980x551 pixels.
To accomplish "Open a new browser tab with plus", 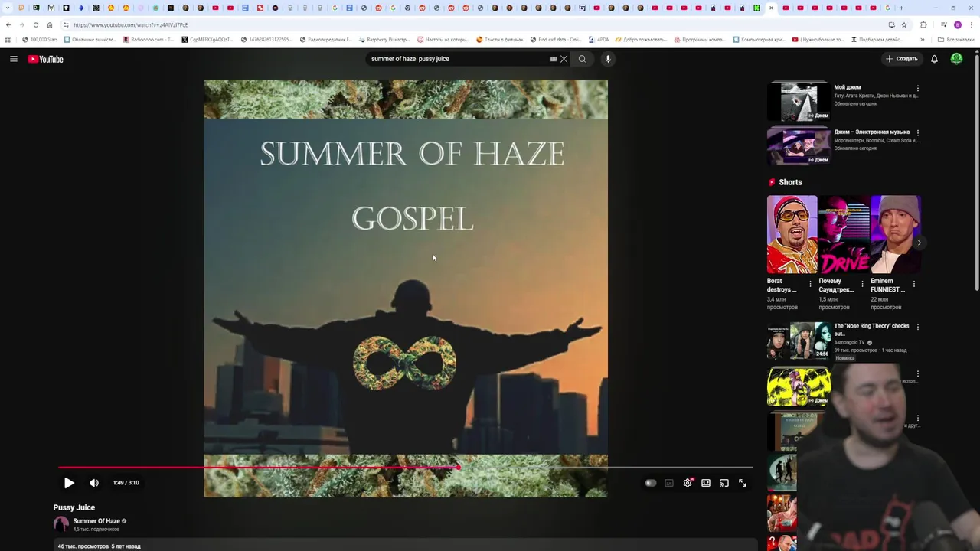I will [901, 8].
